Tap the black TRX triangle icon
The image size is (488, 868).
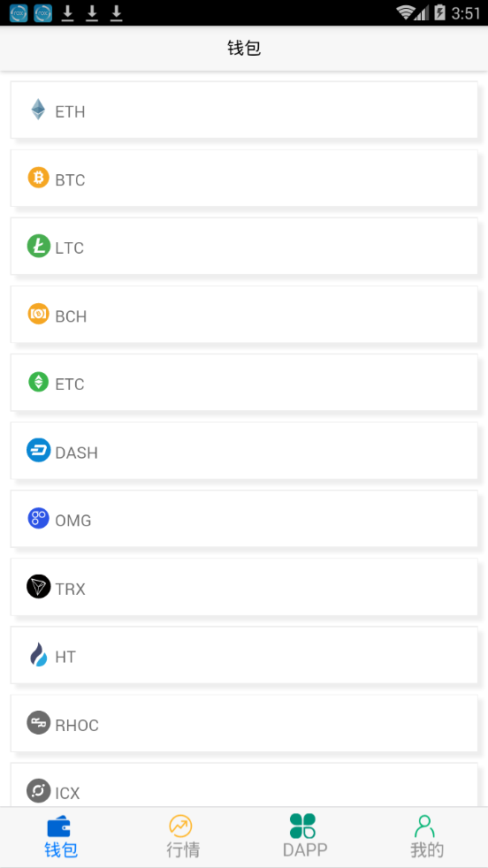tap(38, 586)
